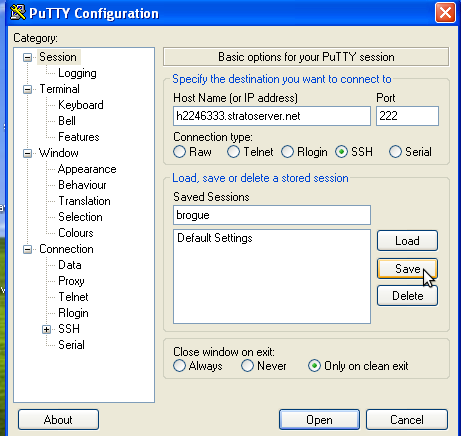Collapse the Session tree node
Screen dimensions: 461x436
click(27, 57)
